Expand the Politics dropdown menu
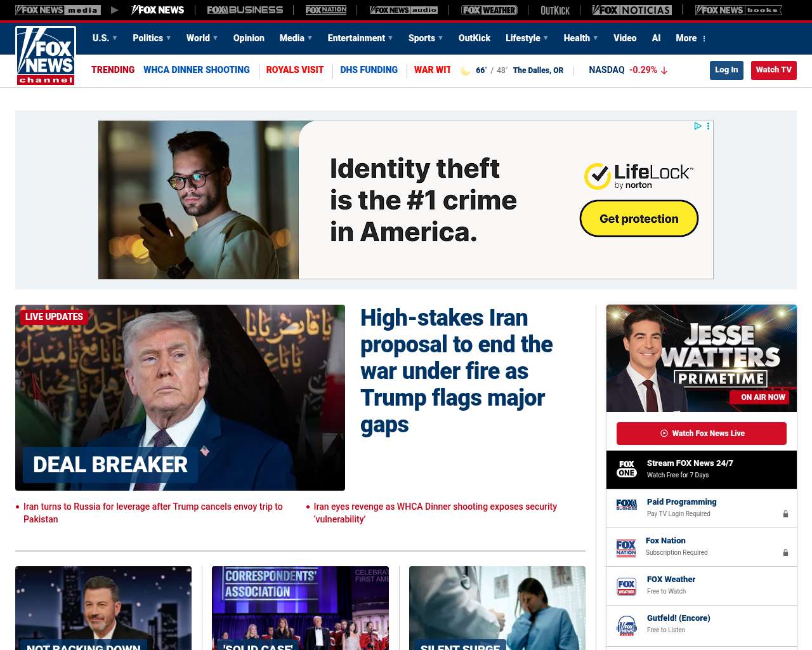This screenshot has height=650, width=812. 152,38
